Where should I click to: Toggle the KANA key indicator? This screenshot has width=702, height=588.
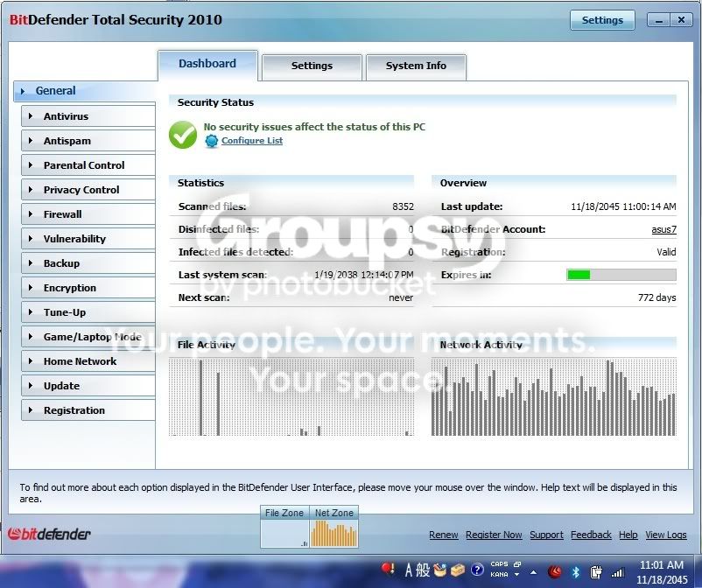coord(499,575)
